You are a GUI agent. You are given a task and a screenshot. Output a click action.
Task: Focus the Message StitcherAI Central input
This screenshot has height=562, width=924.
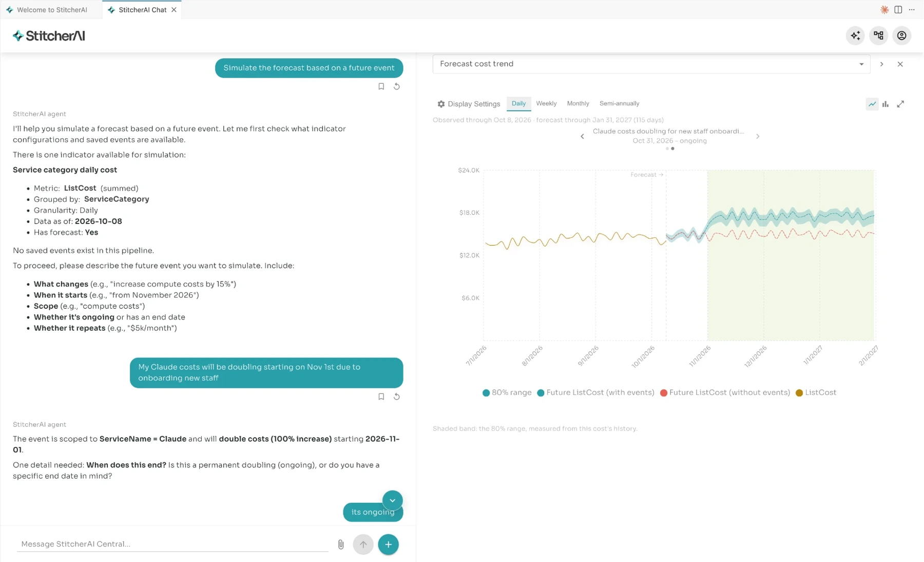(172, 544)
